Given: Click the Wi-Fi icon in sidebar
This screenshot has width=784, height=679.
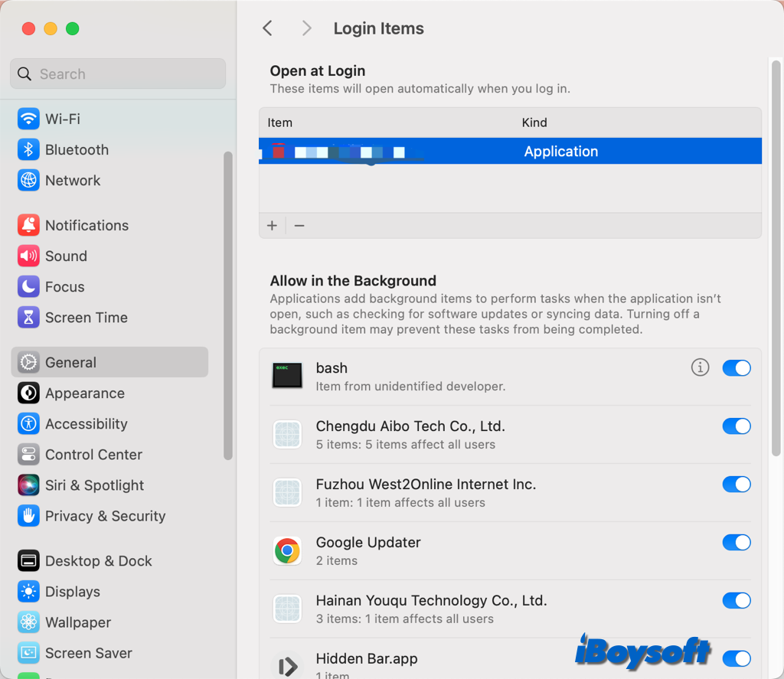Looking at the screenshot, I should pyautogui.click(x=28, y=119).
